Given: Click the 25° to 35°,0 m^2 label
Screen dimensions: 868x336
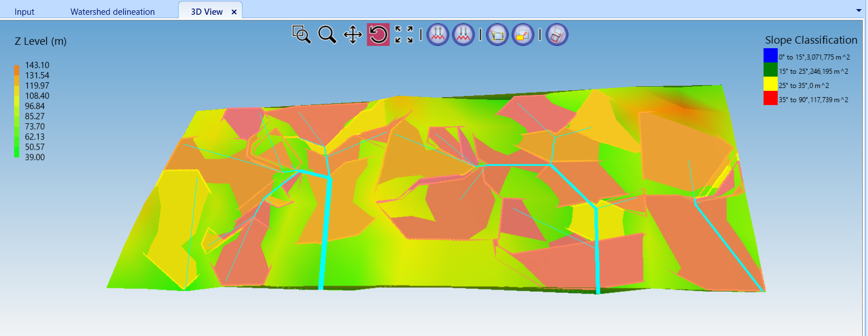Looking at the screenshot, I should [805, 85].
